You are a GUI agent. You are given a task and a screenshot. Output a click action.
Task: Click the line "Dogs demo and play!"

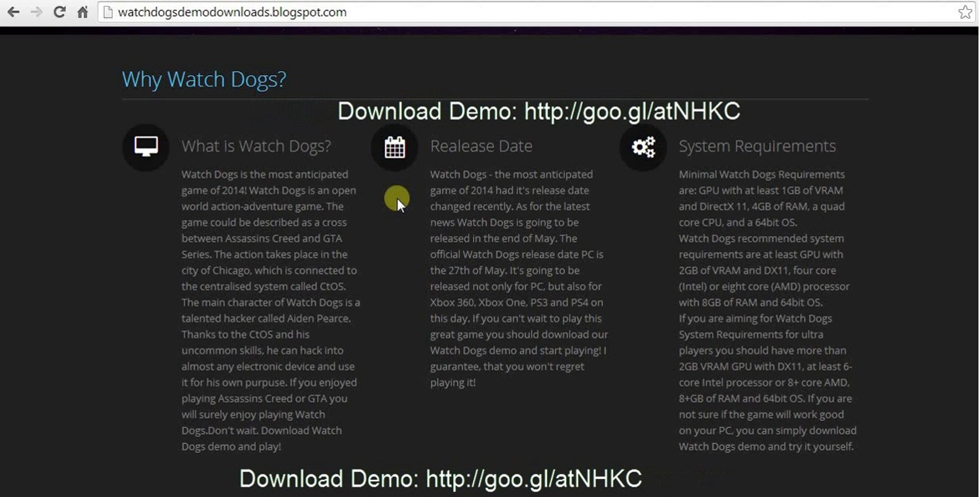[231, 446]
